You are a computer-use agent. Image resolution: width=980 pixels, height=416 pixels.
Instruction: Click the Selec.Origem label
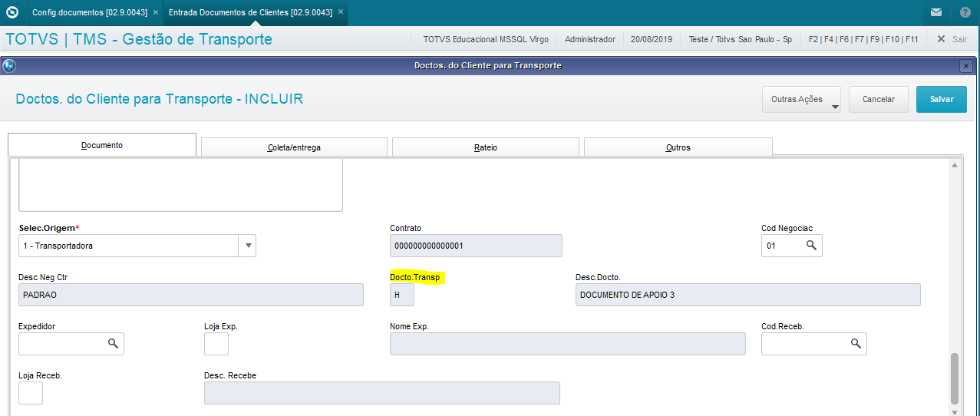(49, 228)
